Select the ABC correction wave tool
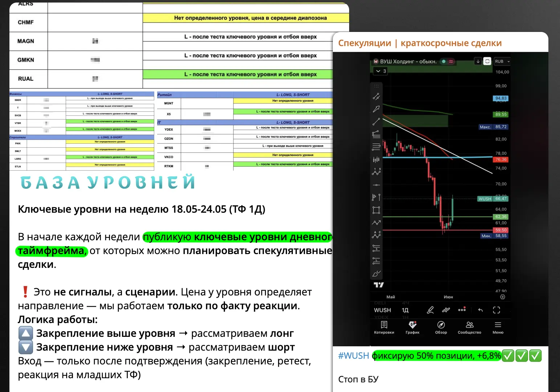560x392 pixels. coord(376,235)
